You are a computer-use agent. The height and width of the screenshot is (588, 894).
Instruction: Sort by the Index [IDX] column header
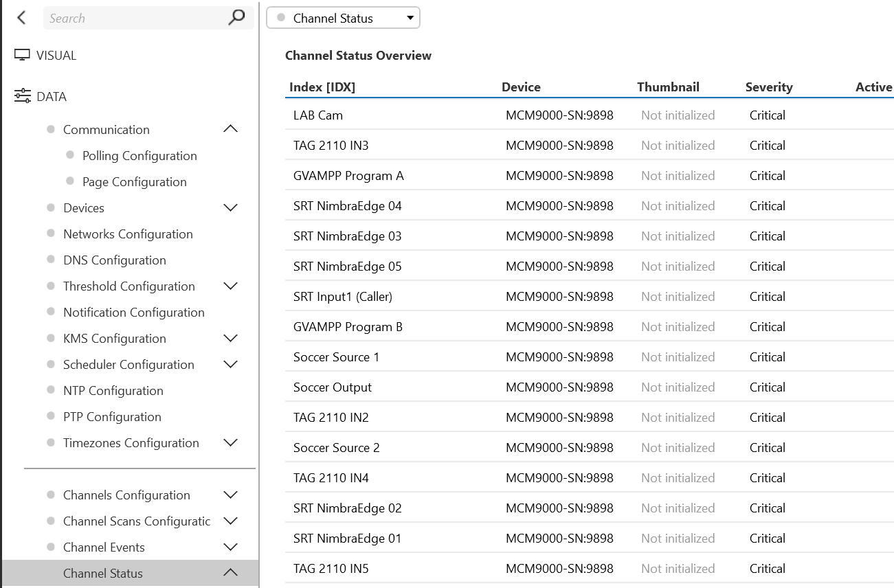[x=322, y=87]
